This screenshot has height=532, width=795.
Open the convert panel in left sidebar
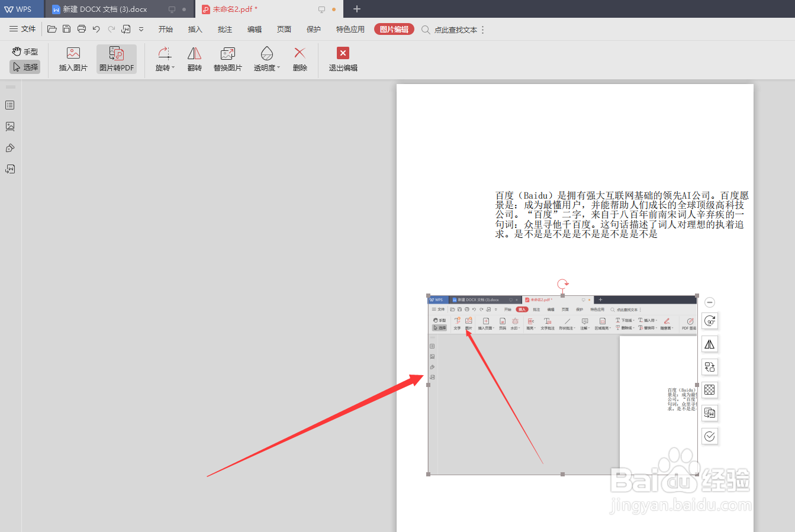click(x=10, y=169)
